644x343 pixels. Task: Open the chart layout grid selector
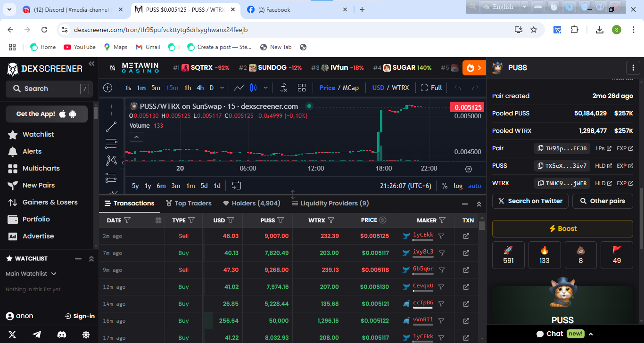[x=302, y=88]
